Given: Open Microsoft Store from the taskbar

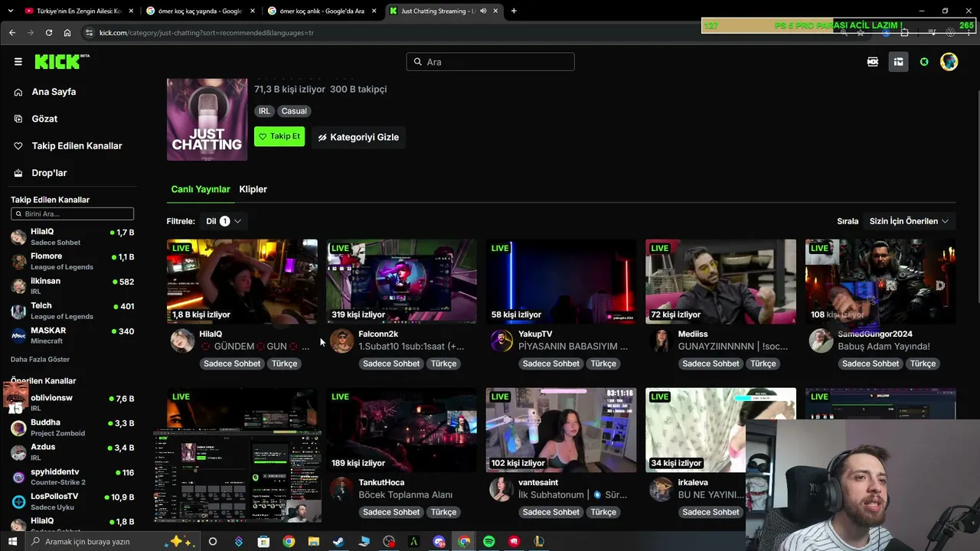Looking at the screenshot, I should point(263,542).
